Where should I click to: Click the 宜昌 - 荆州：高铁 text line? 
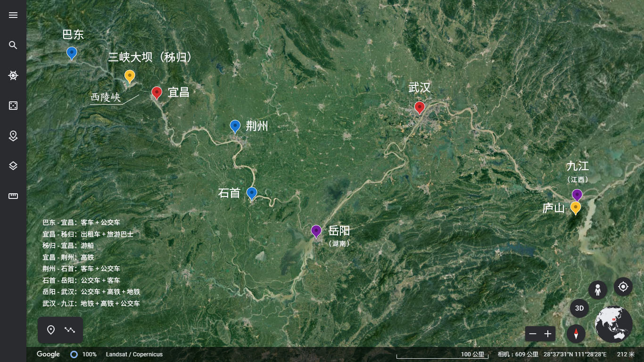68,257
